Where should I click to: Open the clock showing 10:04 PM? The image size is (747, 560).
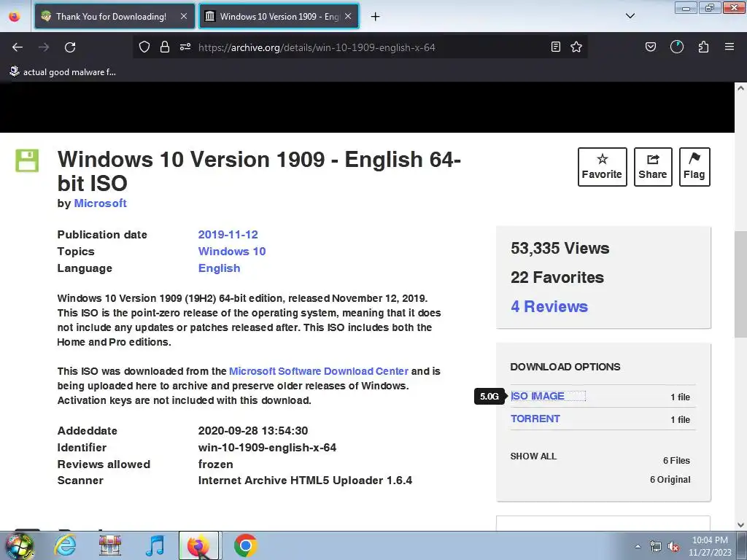[710, 545]
